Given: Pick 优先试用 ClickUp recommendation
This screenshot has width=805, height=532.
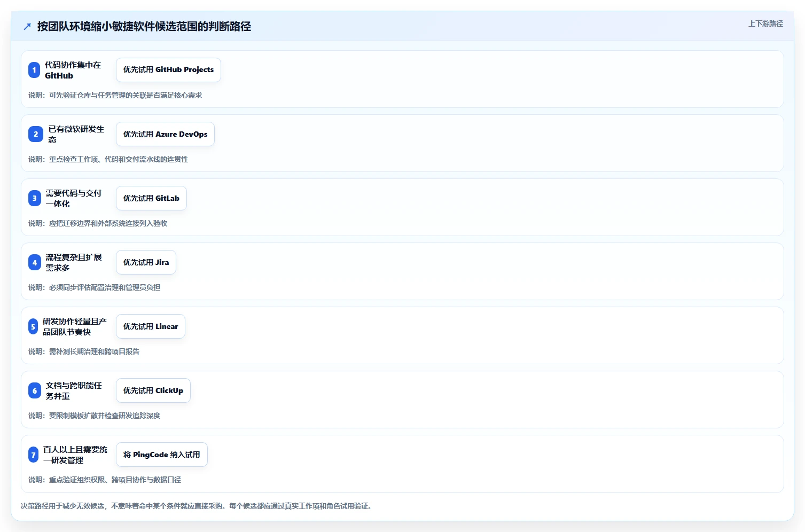Looking at the screenshot, I should pyautogui.click(x=153, y=390).
